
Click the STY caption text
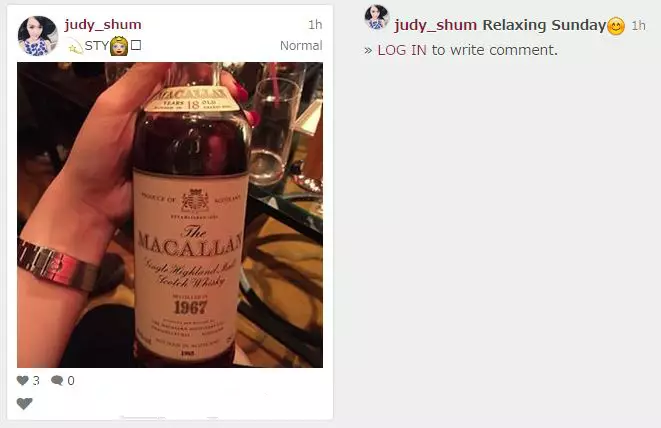97,46
